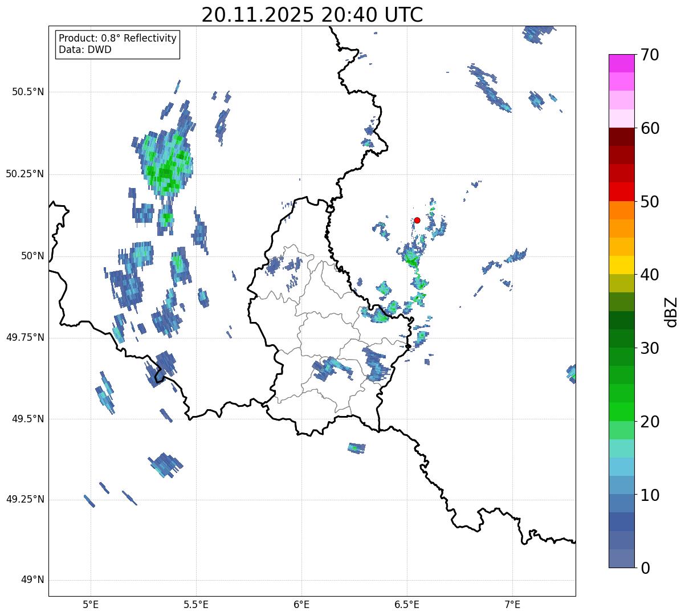Click the 5°E longitude label
685x616 pixels.
coord(91,604)
